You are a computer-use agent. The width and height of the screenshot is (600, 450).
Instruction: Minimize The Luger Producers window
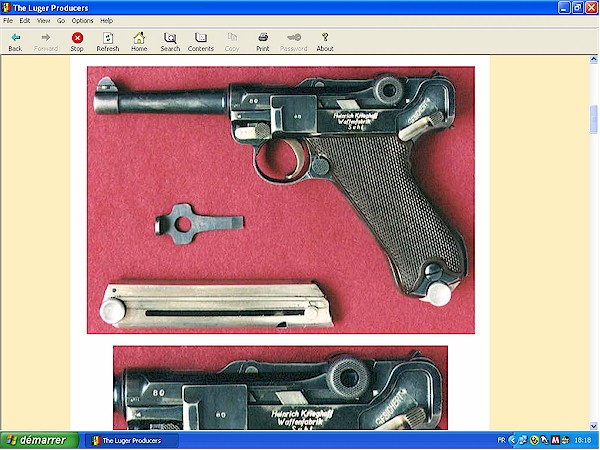(564, 8)
